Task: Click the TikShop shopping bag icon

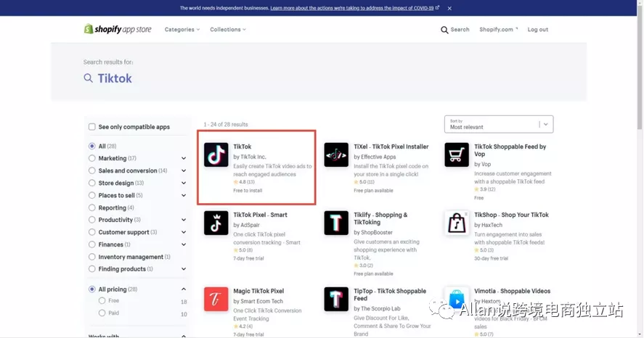Action: click(x=456, y=223)
